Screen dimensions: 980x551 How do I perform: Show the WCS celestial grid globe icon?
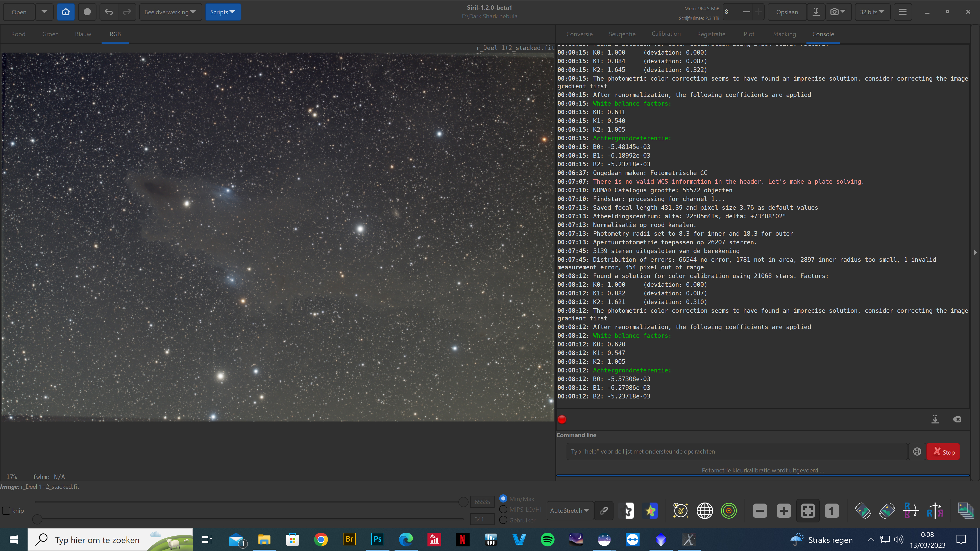coord(705,511)
